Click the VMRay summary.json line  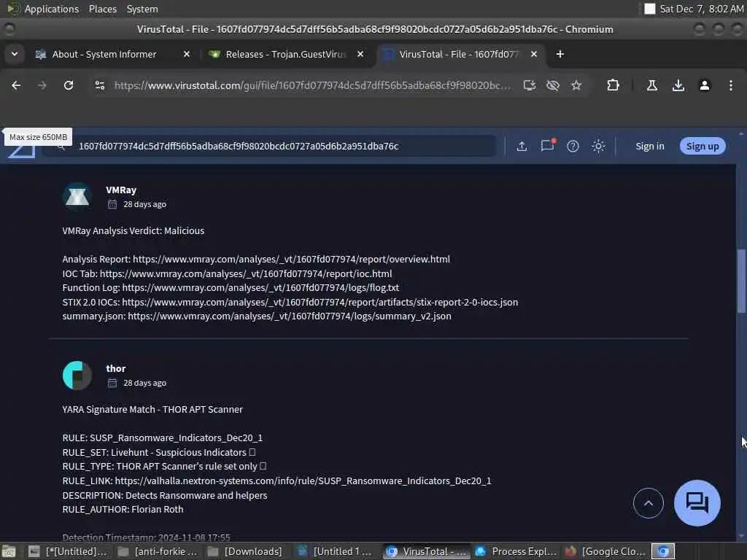(x=257, y=316)
